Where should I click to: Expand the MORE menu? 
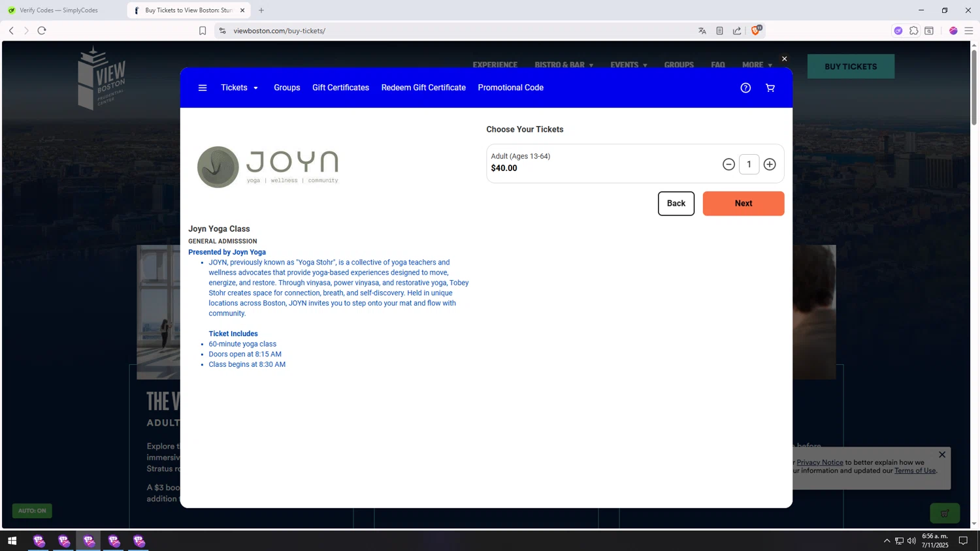coord(757,65)
